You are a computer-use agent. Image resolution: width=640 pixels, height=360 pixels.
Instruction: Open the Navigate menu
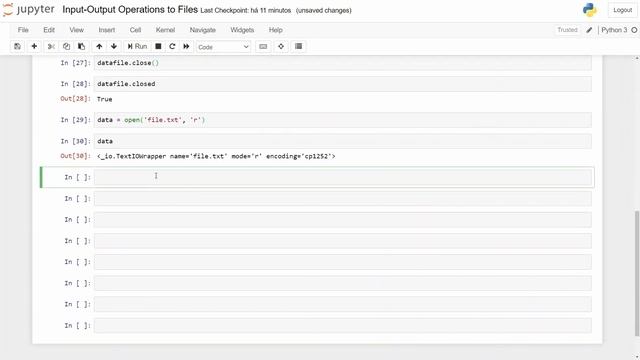click(x=202, y=30)
